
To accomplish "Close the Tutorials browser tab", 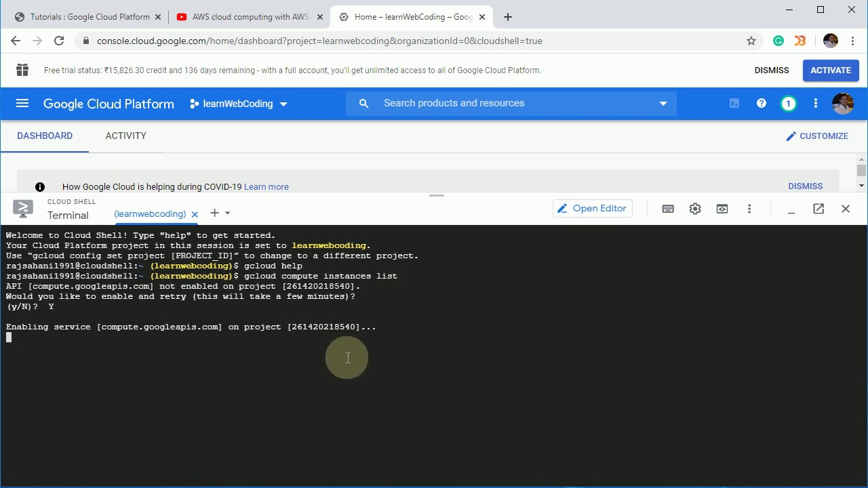I will click(x=159, y=17).
